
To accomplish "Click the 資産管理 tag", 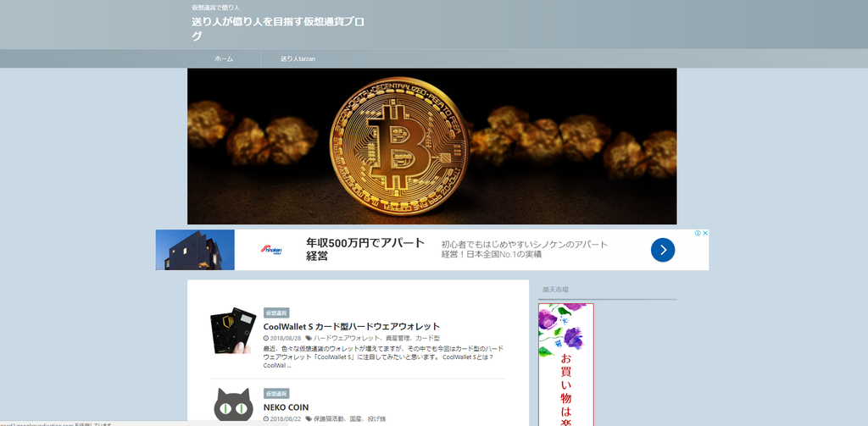I will pos(398,338).
